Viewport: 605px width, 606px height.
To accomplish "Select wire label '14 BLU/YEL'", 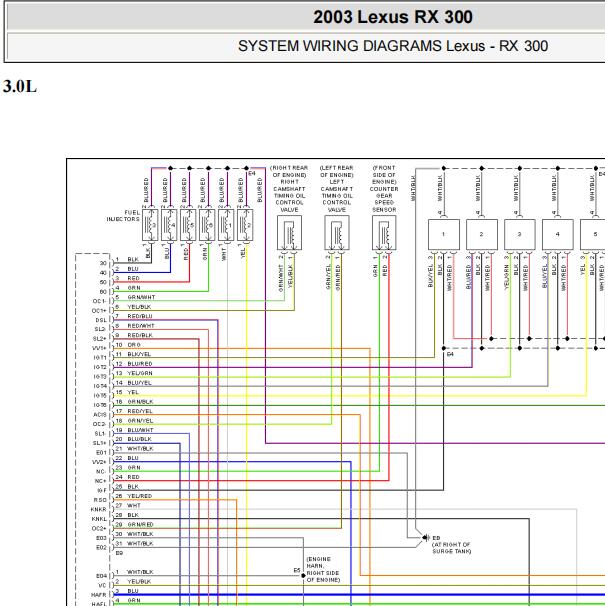I will pos(133,383).
